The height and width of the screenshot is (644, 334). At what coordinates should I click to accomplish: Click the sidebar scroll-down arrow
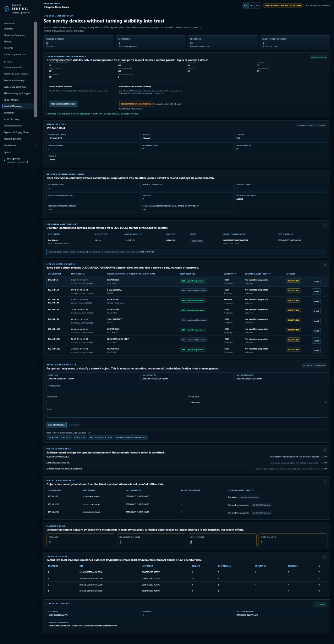point(36,146)
